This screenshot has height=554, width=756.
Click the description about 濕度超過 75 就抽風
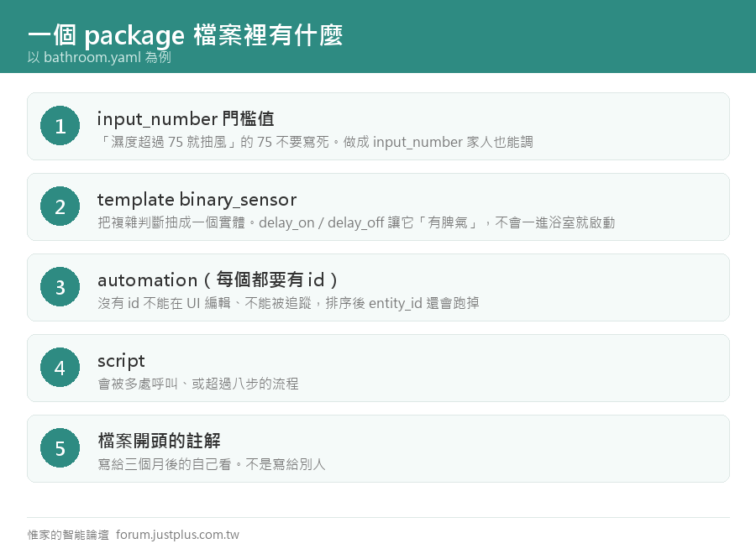[x=316, y=142]
